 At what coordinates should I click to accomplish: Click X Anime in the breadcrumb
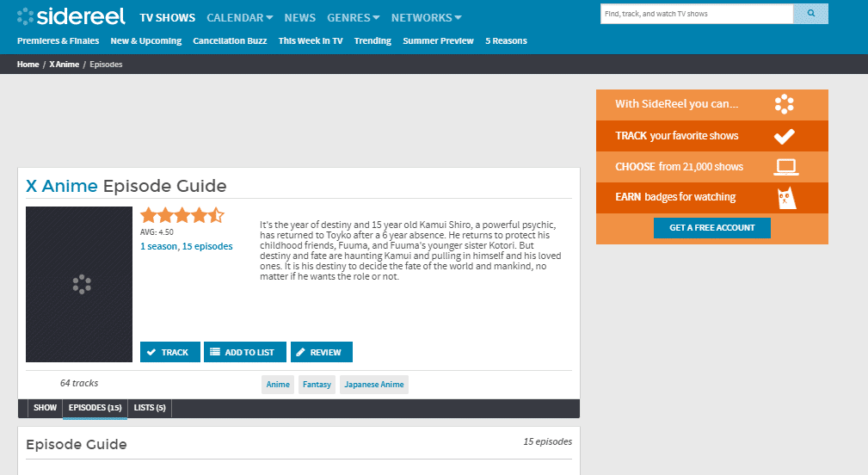[65, 65]
